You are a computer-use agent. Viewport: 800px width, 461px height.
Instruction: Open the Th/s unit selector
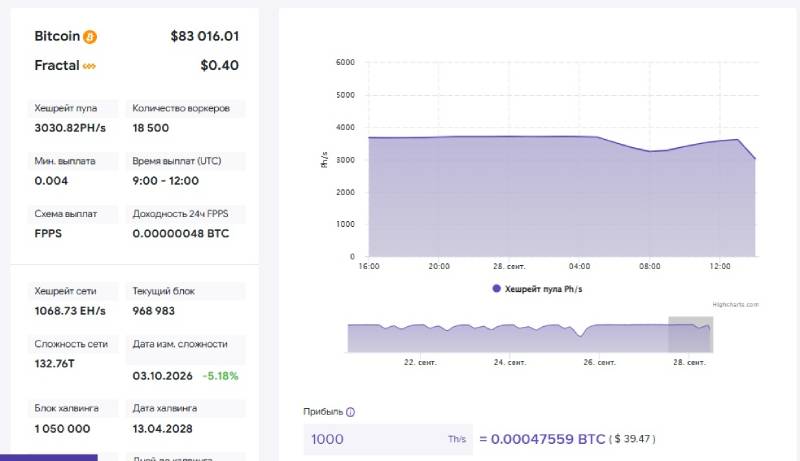(457, 439)
